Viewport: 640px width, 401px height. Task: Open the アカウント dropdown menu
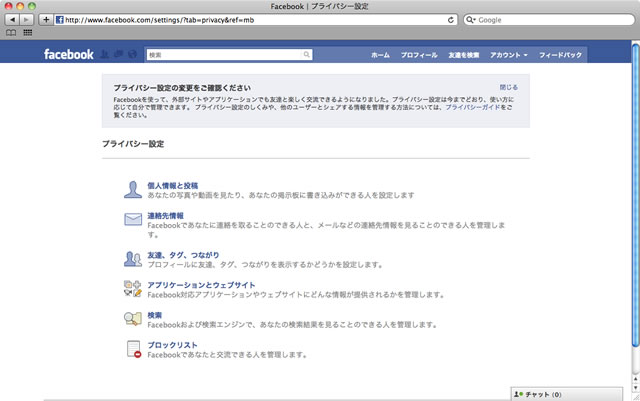click(509, 55)
